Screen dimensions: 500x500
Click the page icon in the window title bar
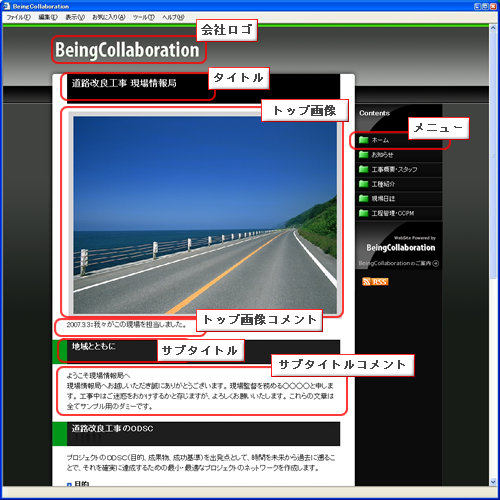click(7, 6)
